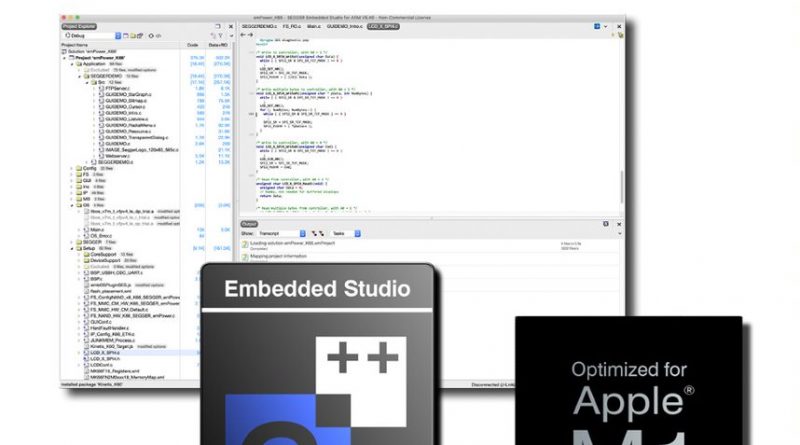800x445 pixels.
Task: Click the folder icon beside Config
Action: 79,168
